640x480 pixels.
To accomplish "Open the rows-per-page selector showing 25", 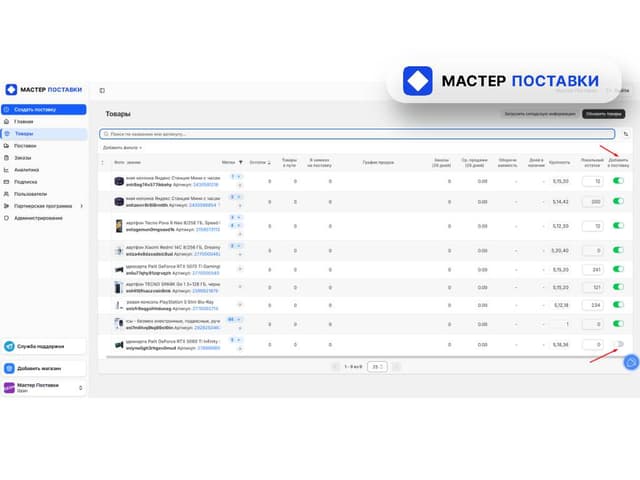I will point(377,367).
